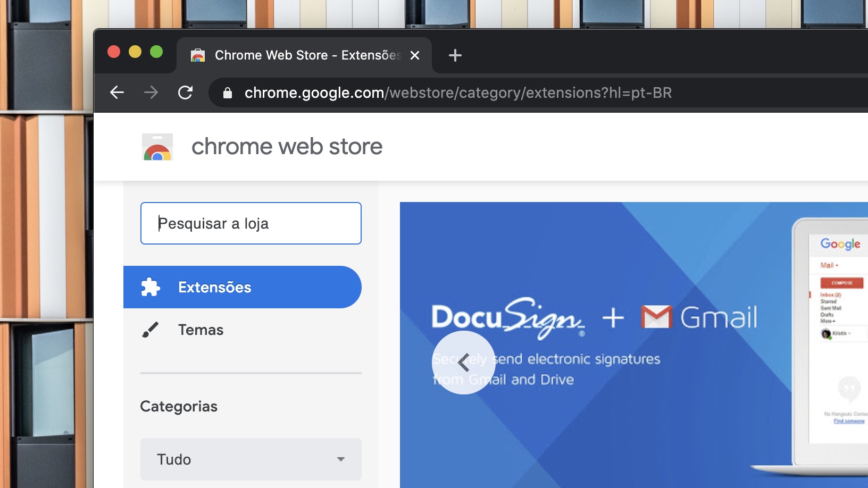Click the puzzle piece Extensões icon

point(151,287)
